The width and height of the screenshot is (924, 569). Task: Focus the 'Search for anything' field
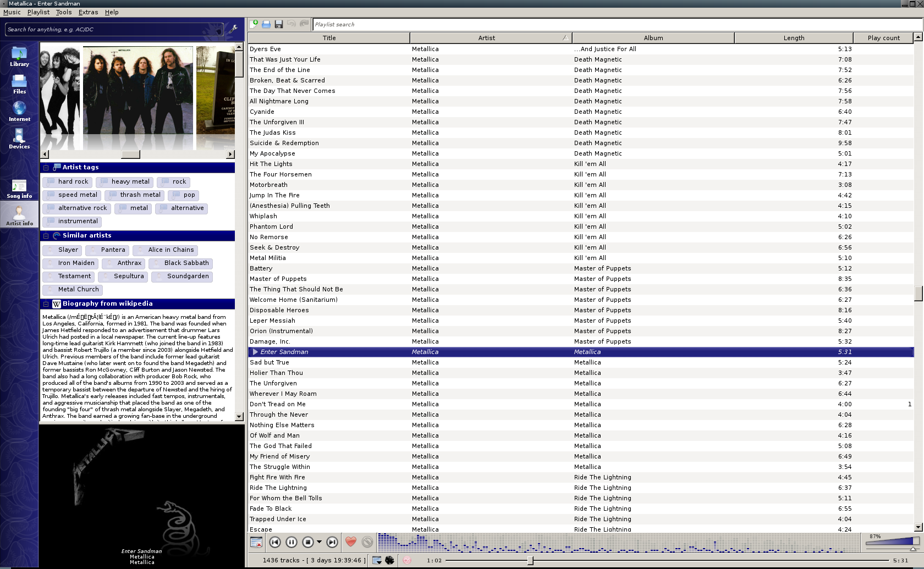[x=114, y=29]
